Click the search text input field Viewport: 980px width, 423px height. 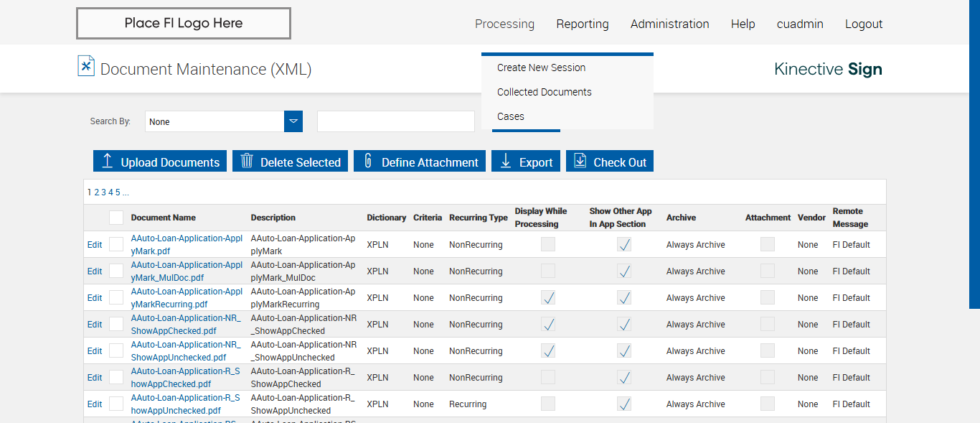coord(395,121)
